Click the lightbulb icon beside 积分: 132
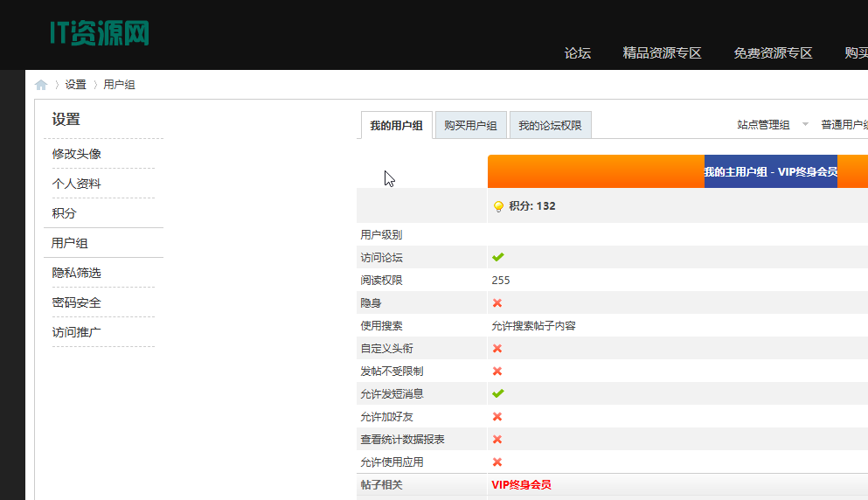868x500 pixels. pyautogui.click(x=498, y=206)
